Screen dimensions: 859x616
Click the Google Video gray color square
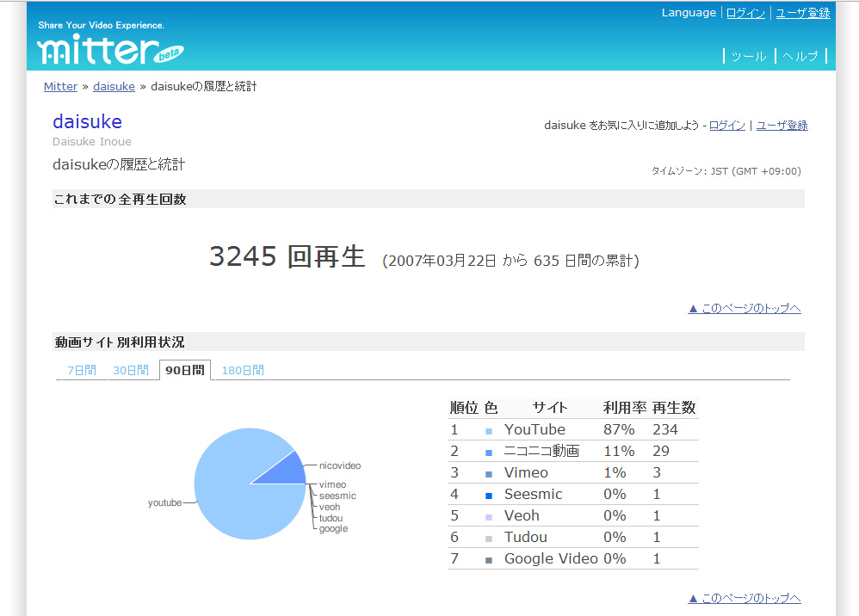[x=489, y=559]
